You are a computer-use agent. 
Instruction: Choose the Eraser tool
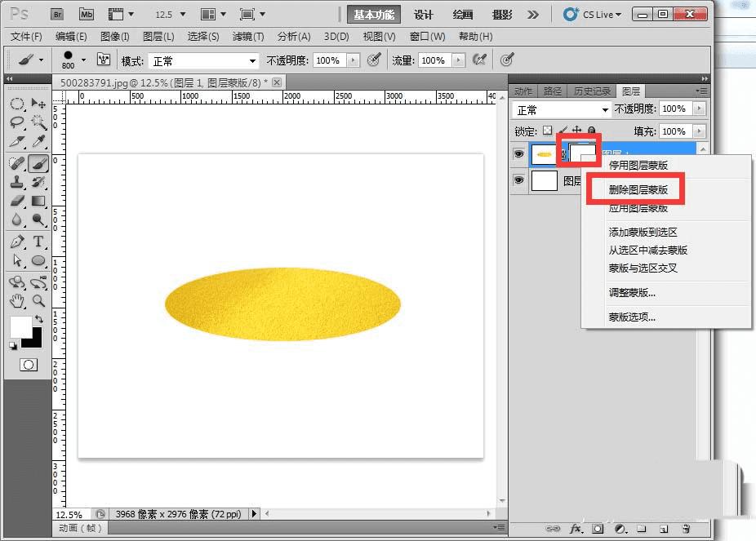click(17, 201)
